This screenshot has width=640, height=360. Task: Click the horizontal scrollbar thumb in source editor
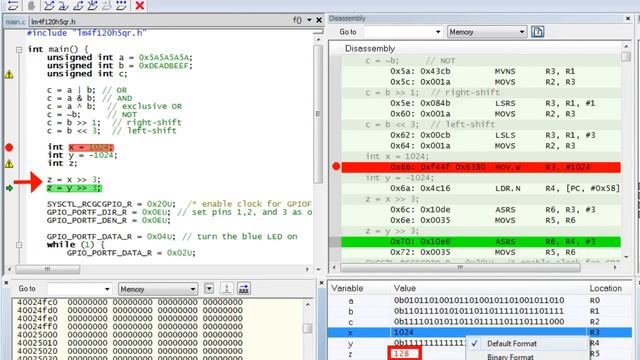click(48, 269)
